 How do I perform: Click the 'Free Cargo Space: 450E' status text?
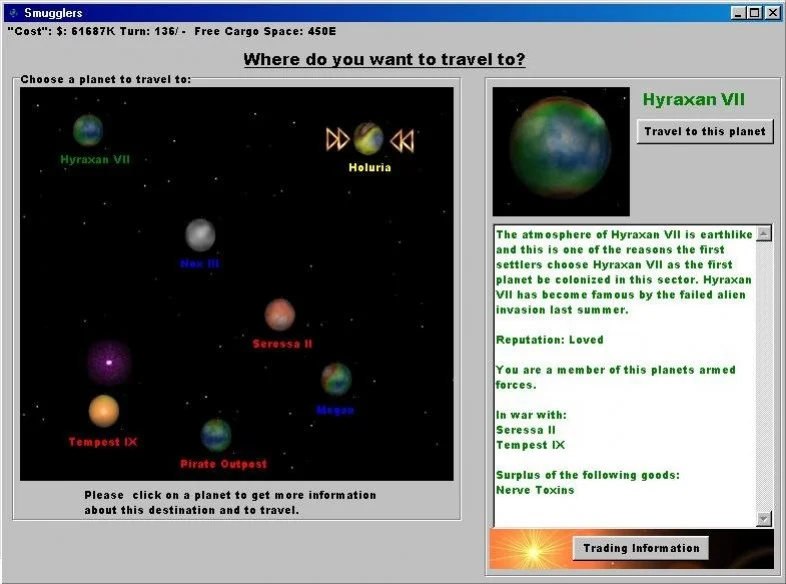coord(265,31)
